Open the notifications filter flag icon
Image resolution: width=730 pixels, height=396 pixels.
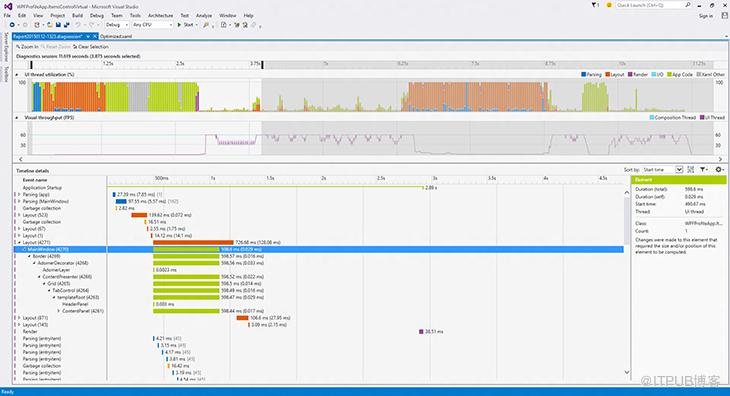595,5
